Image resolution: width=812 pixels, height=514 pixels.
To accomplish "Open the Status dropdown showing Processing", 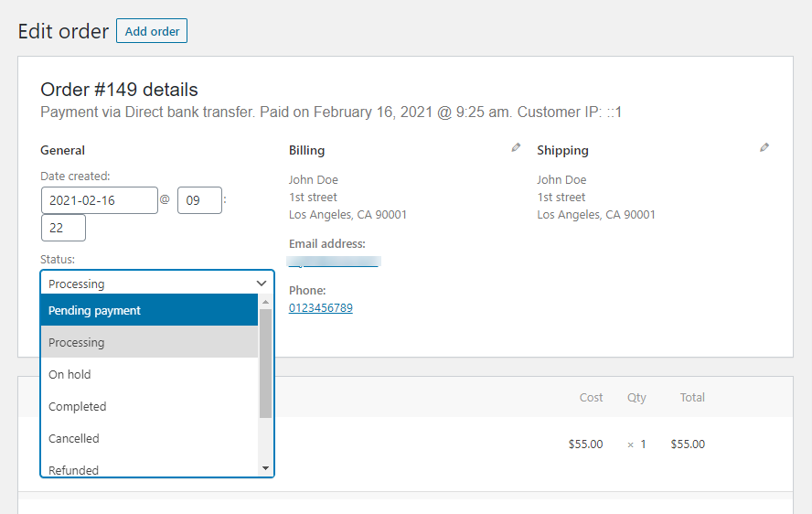I will tap(157, 284).
